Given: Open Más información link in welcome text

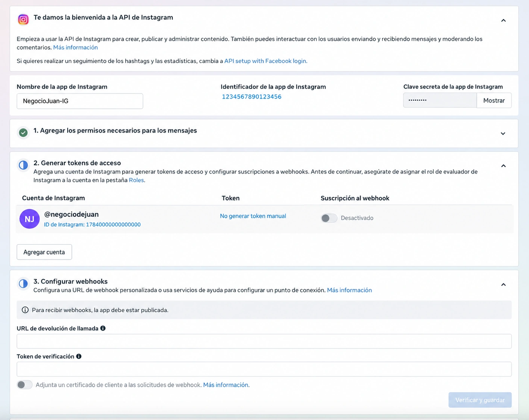Looking at the screenshot, I should (76, 47).
